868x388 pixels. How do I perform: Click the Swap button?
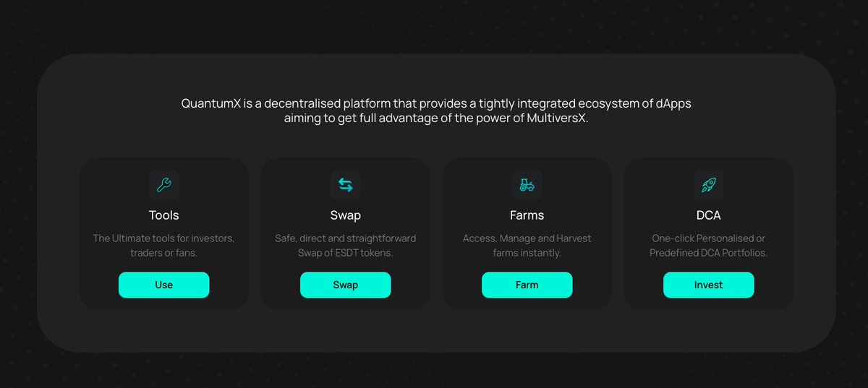pos(346,285)
